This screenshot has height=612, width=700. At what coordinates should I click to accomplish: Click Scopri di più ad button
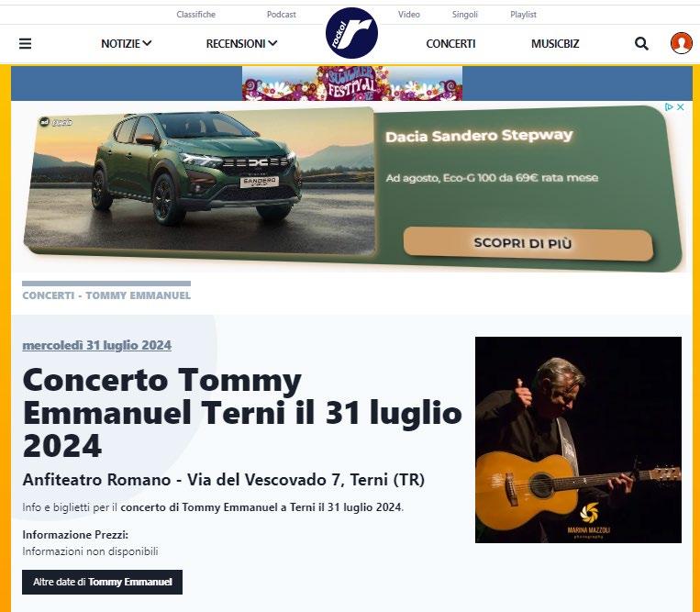(528, 243)
